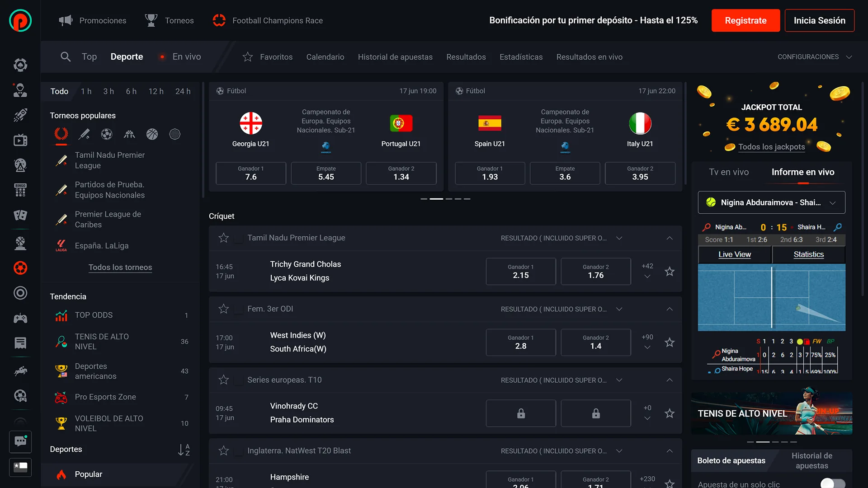Click the site logo at top left
This screenshot has height=488, width=868.
coord(20,20)
